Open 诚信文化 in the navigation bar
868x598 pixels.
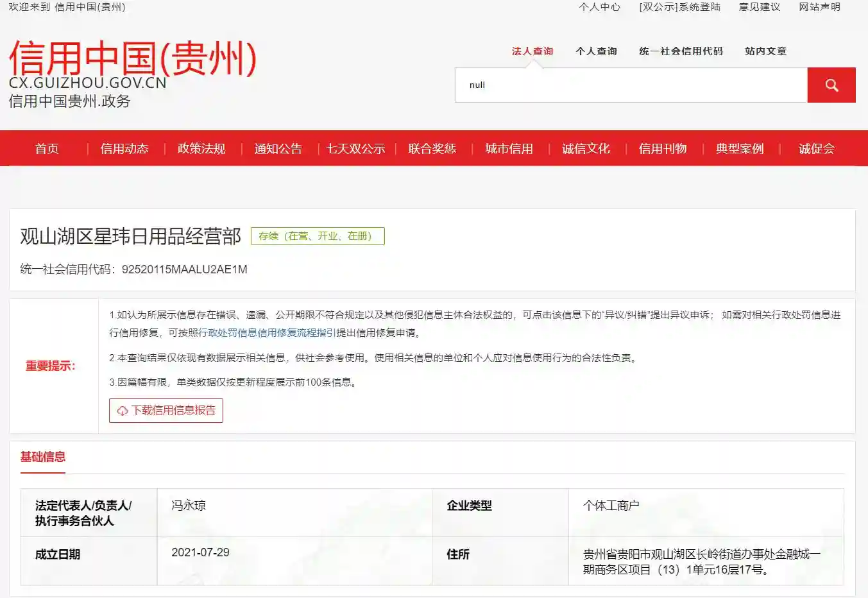(x=586, y=149)
